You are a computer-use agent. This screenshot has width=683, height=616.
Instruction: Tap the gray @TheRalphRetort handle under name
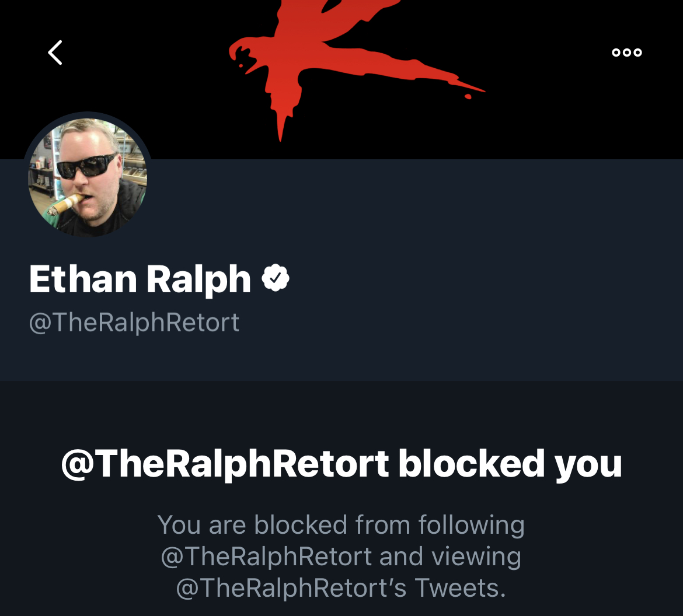tap(134, 323)
